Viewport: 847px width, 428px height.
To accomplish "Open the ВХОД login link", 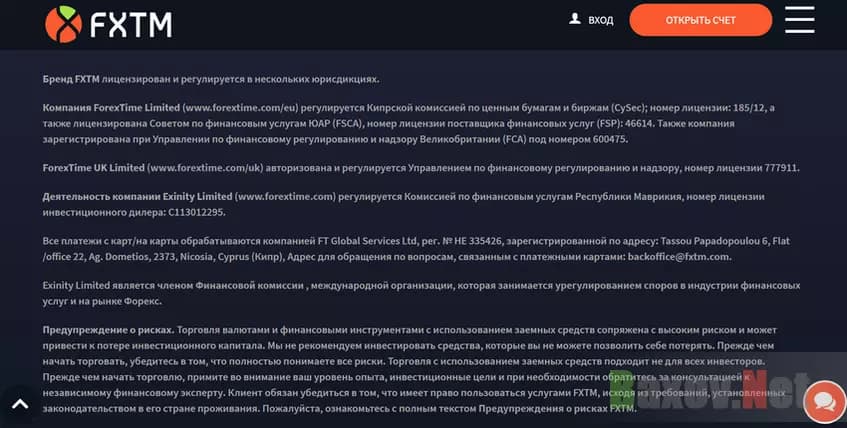I will [x=601, y=20].
